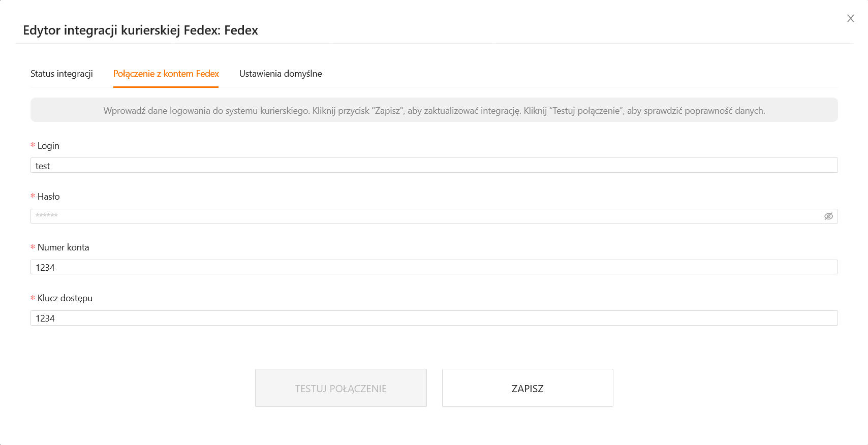
Task: Click the Numer konta input field
Action: click(433, 267)
